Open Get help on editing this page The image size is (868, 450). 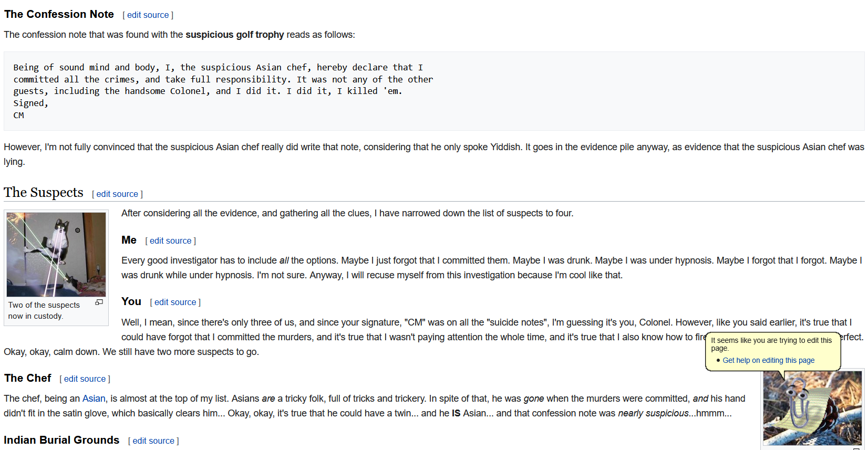tap(768, 360)
